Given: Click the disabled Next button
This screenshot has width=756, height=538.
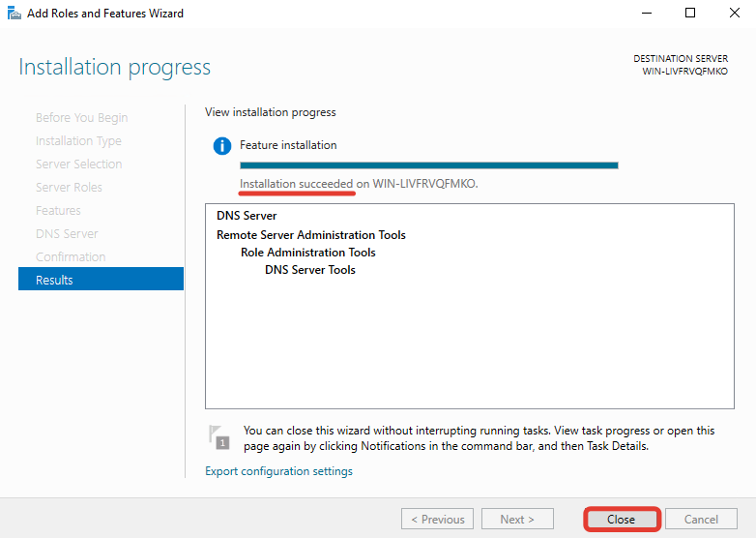Looking at the screenshot, I should [x=517, y=520].
